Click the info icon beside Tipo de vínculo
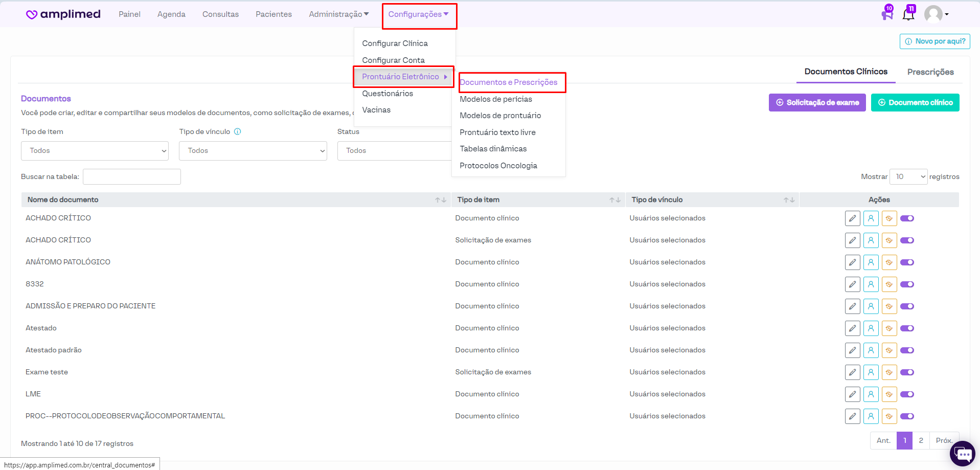Screen dimensions: 980x470 pos(237,131)
